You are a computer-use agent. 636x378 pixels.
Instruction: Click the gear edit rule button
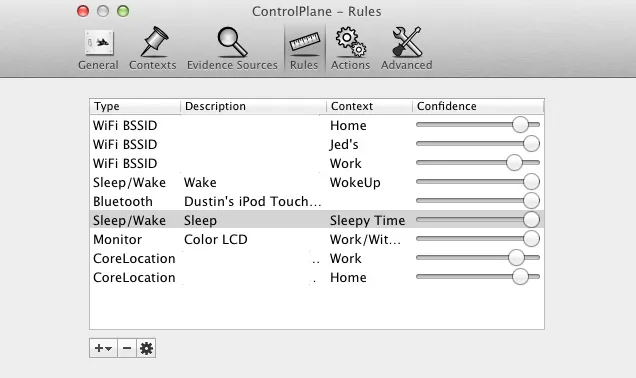(x=146, y=348)
